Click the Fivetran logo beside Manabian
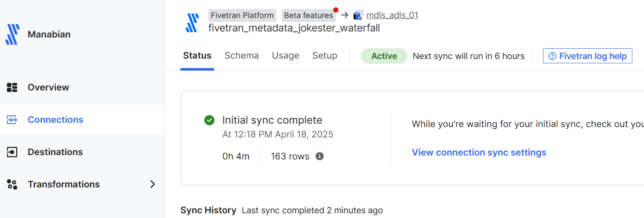Screen dimensions: 644x218 point(13,34)
